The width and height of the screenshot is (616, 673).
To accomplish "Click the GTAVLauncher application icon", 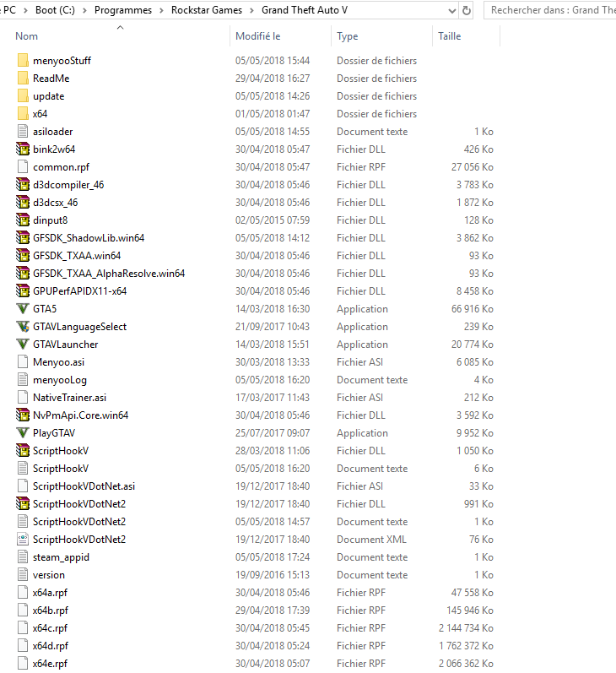I will coord(23,345).
